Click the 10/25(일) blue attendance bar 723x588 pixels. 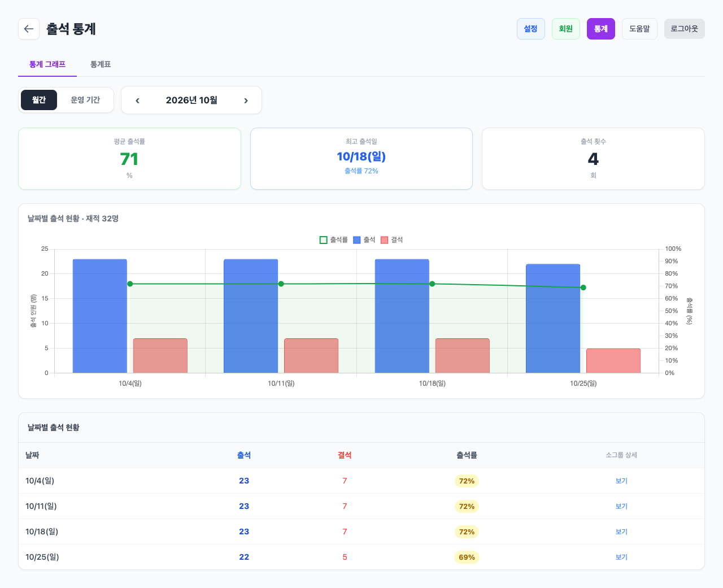(x=553, y=319)
